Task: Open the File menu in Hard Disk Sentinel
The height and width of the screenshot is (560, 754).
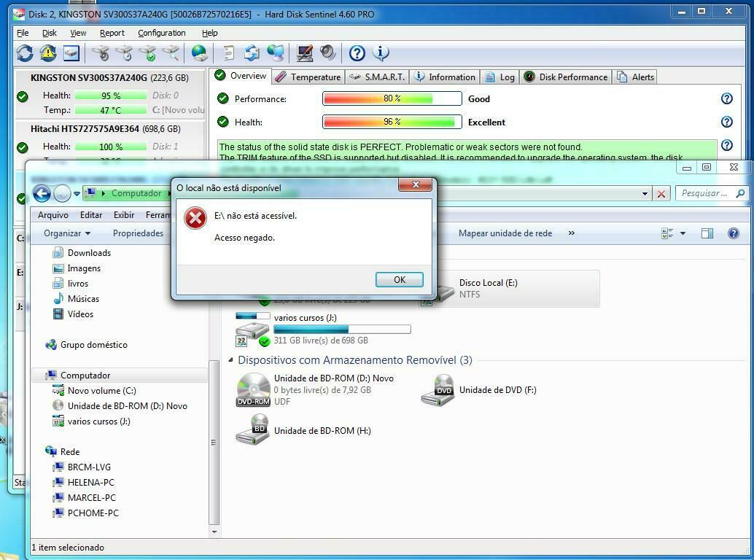Action: (x=23, y=33)
